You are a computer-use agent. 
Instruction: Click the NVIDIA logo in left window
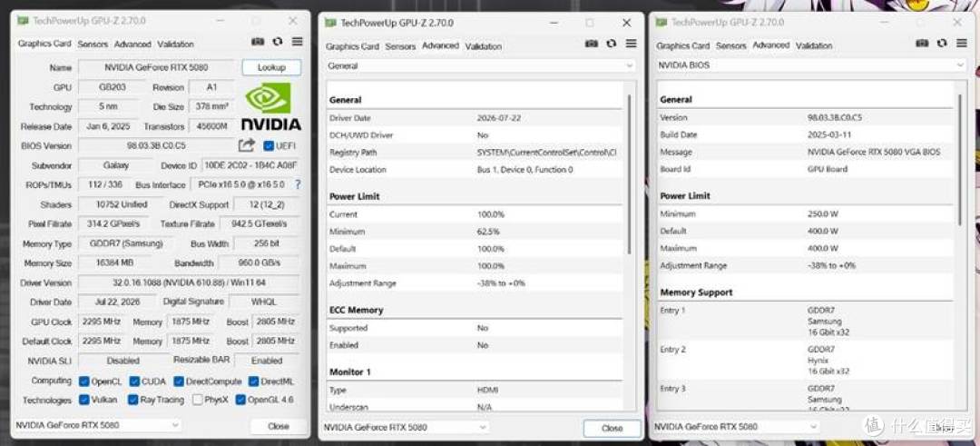pyautogui.click(x=270, y=106)
